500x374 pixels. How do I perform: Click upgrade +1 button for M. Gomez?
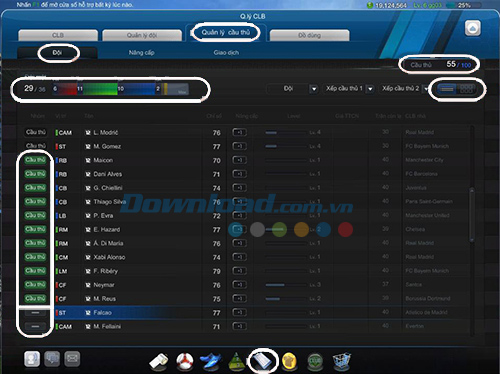tap(239, 146)
